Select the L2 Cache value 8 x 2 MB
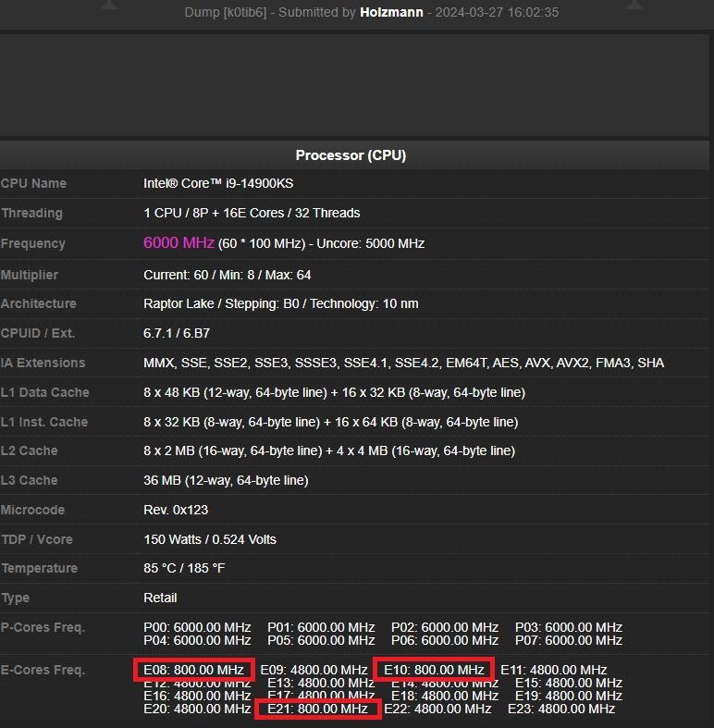The height and width of the screenshot is (728, 714). point(329,450)
